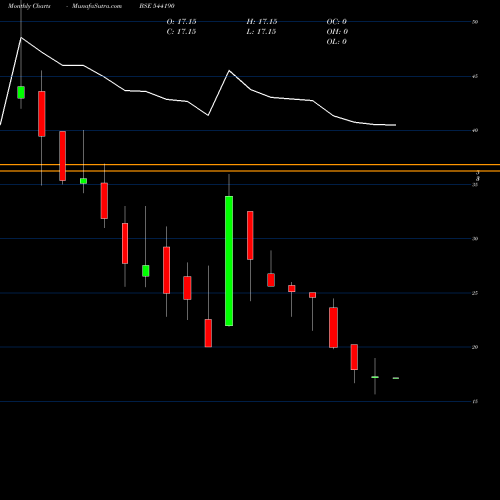Click the white moving average line peak near 45
500x500 pixels.
(229, 71)
